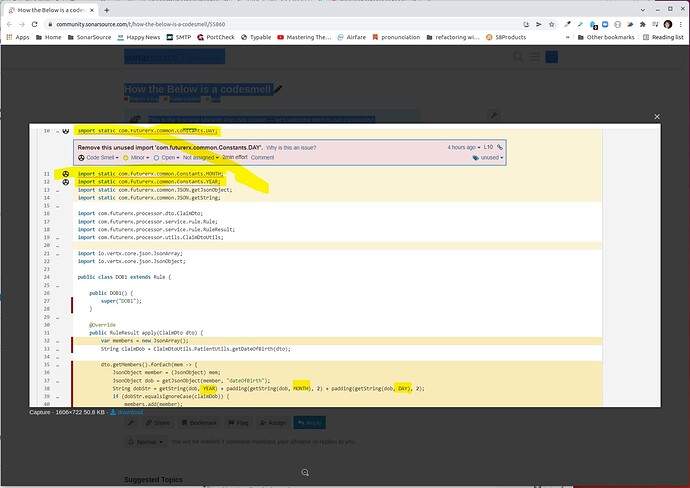Open the blue pen extension icon
This screenshot has width=690, height=488.
(x=580, y=24)
